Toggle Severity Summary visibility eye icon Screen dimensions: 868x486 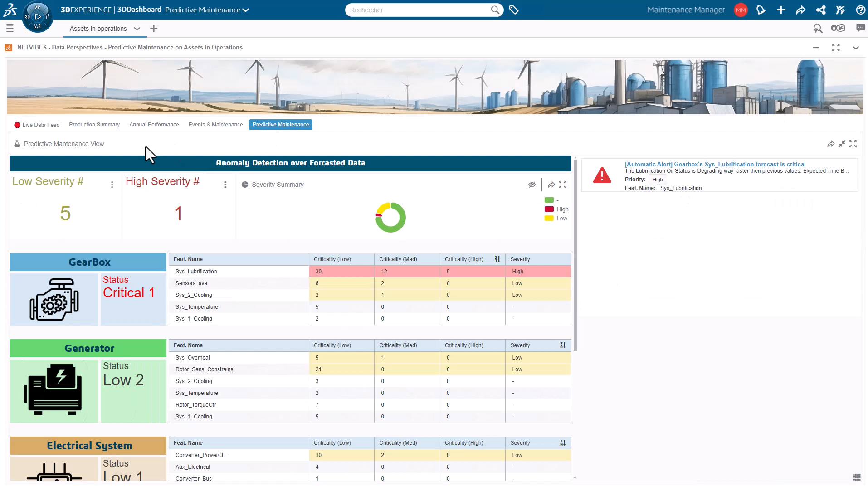532,185
